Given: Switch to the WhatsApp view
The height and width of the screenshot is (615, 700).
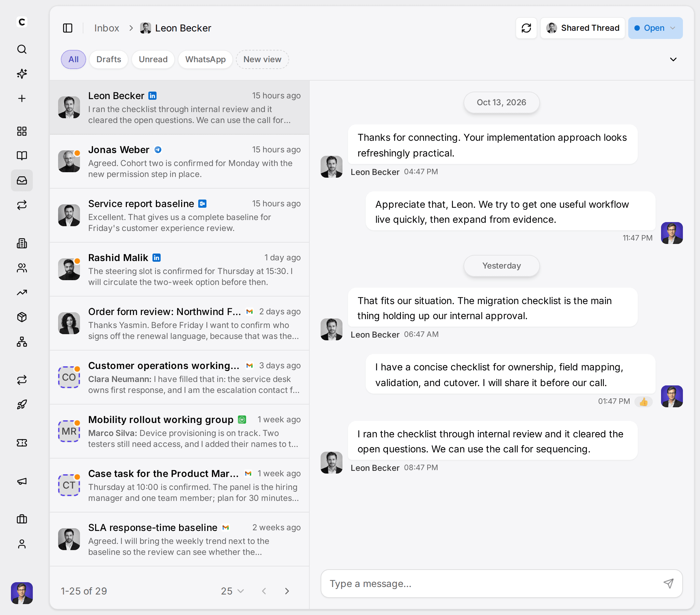Looking at the screenshot, I should coord(205,59).
